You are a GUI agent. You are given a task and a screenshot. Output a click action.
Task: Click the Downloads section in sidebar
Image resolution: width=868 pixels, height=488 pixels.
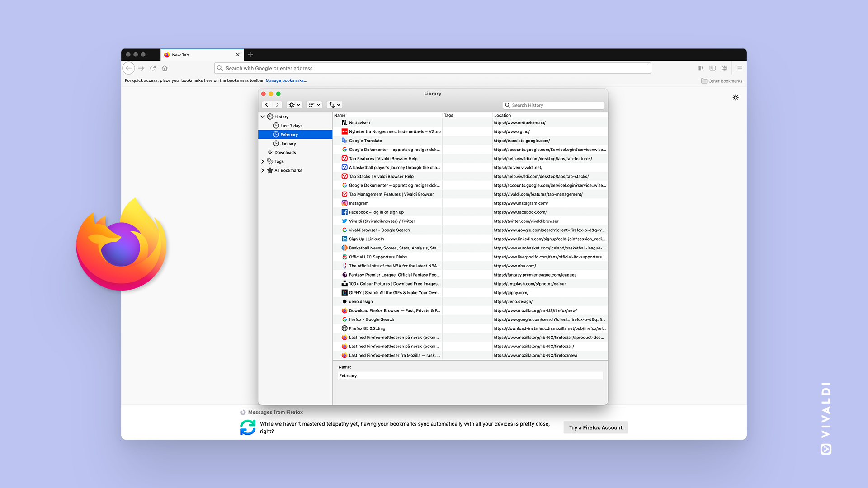284,153
